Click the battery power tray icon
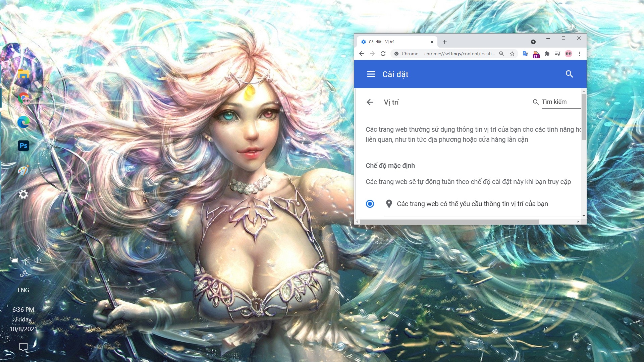Screen dimensions: 644x362 (x=14, y=260)
